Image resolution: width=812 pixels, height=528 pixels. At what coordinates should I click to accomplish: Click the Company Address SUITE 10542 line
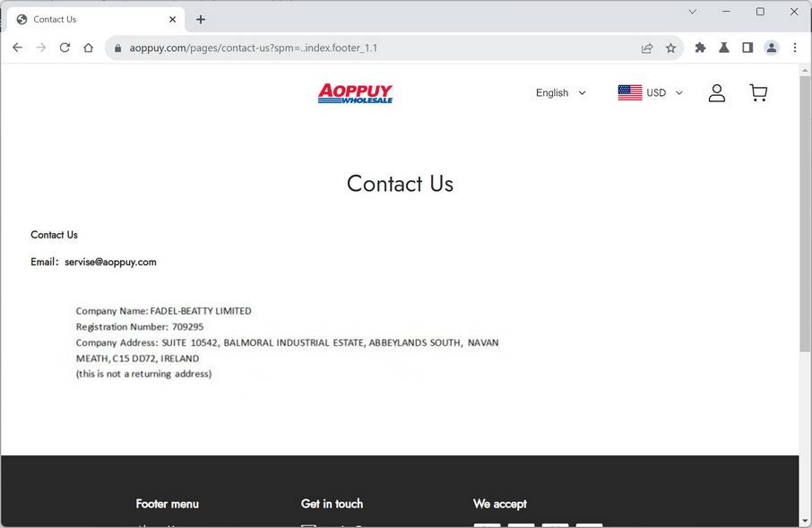click(x=288, y=342)
